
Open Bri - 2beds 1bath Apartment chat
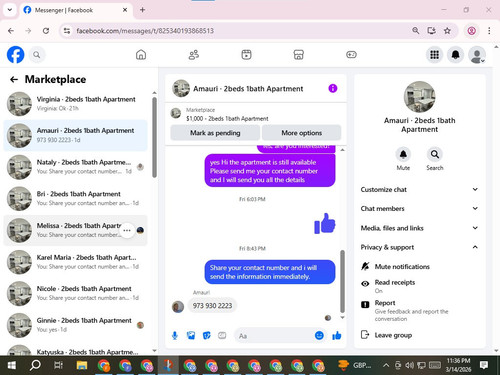[x=75, y=198]
